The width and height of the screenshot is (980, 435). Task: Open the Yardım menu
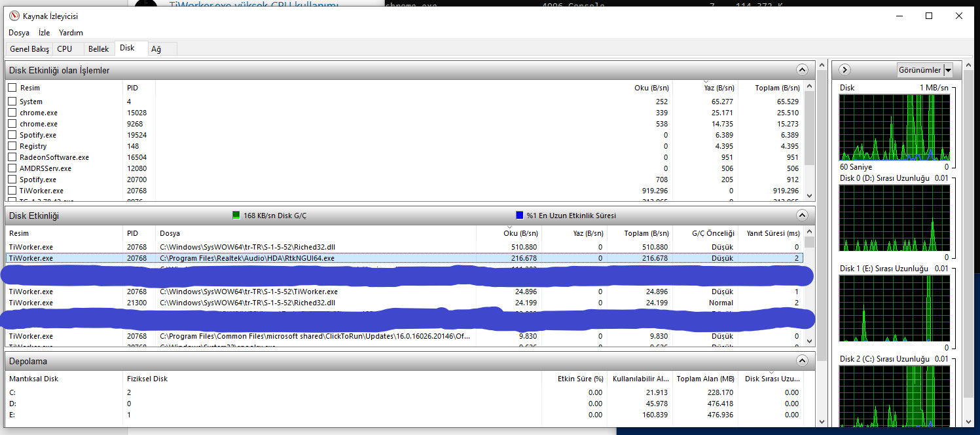coord(71,32)
